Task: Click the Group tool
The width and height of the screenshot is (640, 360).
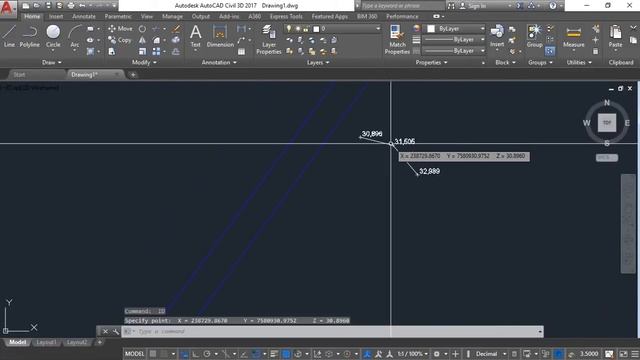Action: click(x=534, y=36)
